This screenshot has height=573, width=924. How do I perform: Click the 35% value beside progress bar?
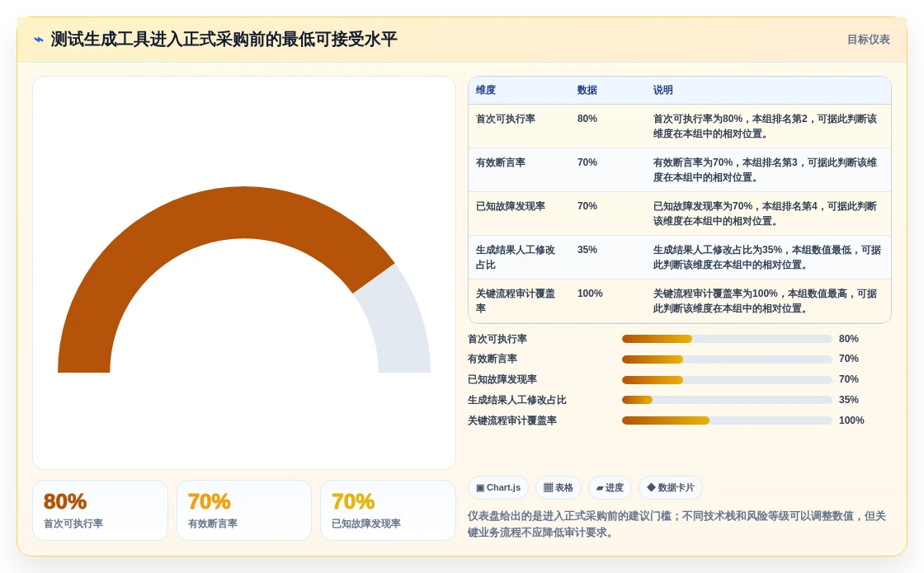pos(849,400)
